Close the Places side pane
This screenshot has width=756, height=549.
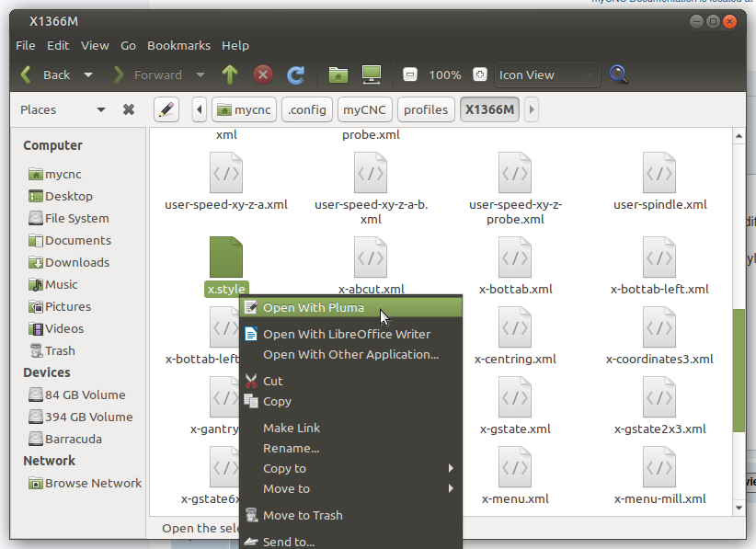point(129,110)
